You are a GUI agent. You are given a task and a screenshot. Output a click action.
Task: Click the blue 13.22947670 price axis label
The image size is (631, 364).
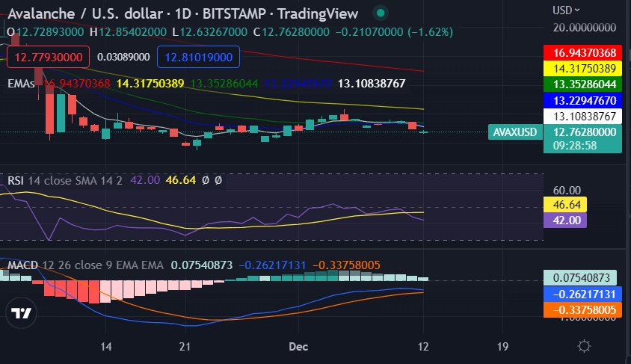point(582,101)
